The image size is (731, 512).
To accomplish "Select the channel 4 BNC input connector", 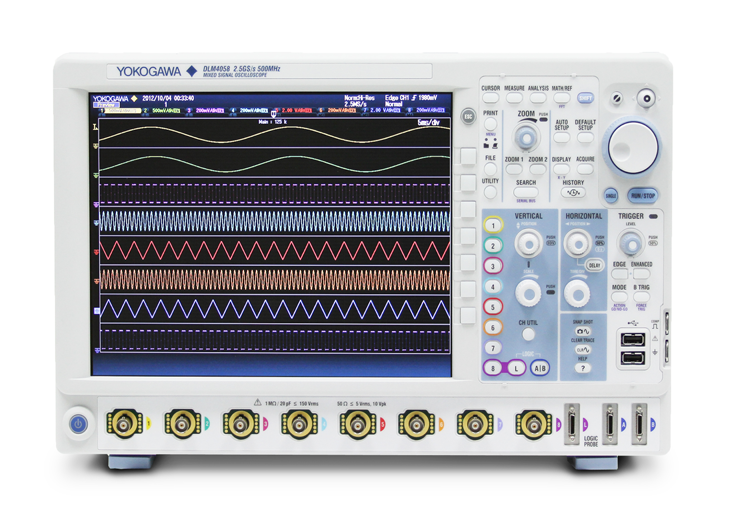I will tap(299, 424).
